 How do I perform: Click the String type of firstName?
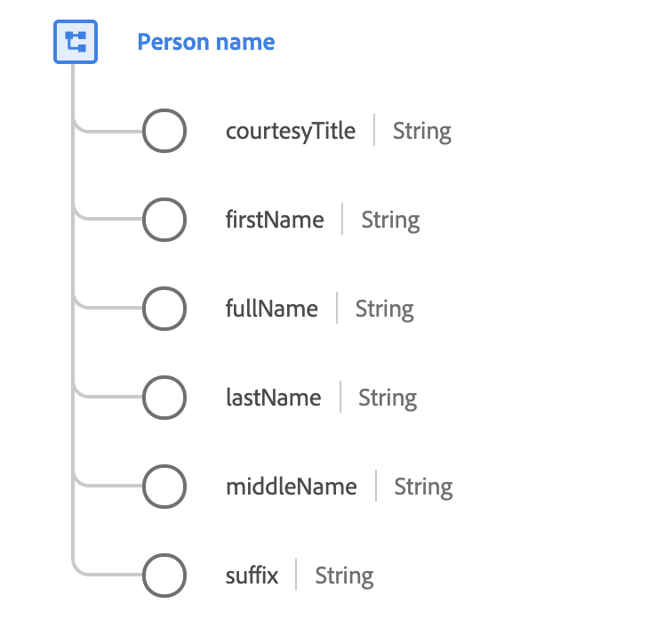[x=390, y=221]
